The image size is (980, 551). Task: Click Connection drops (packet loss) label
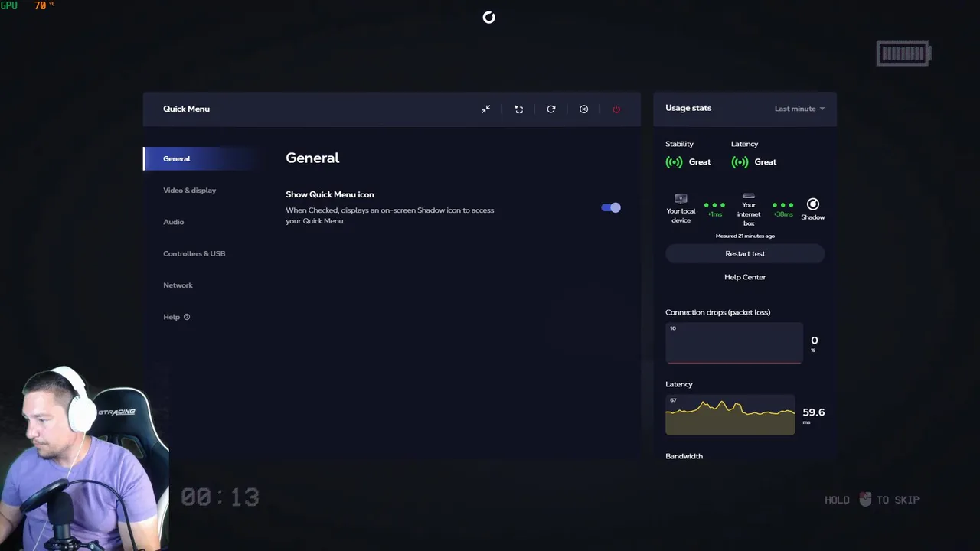717,312
